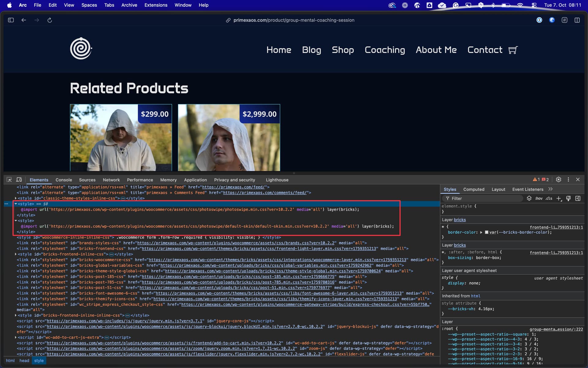Image resolution: width=588 pixels, height=368 pixels.
Task: Activate the inspect element picker icon
Action: pos(9,180)
